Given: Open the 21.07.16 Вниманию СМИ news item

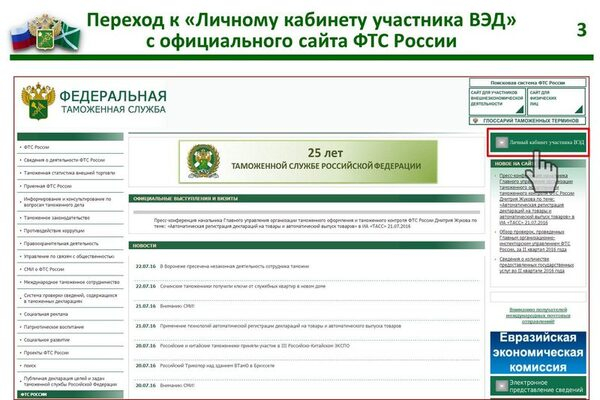Looking at the screenshot, I should click(x=177, y=306).
